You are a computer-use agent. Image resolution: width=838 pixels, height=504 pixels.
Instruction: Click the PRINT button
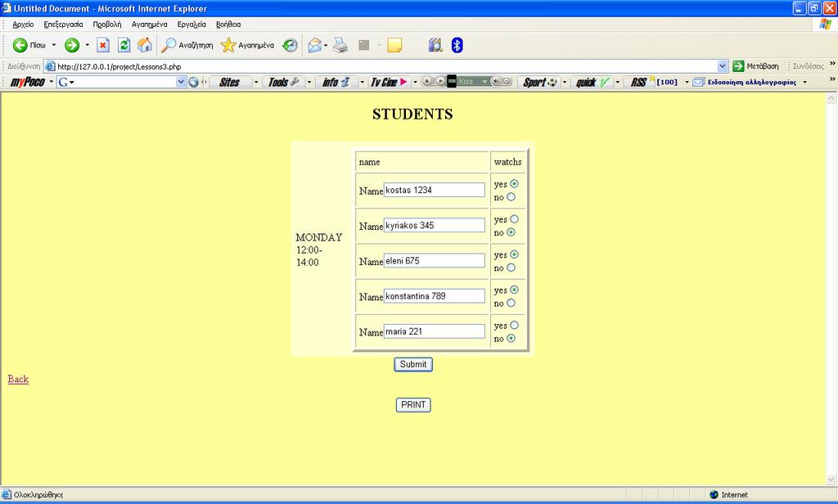point(413,404)
